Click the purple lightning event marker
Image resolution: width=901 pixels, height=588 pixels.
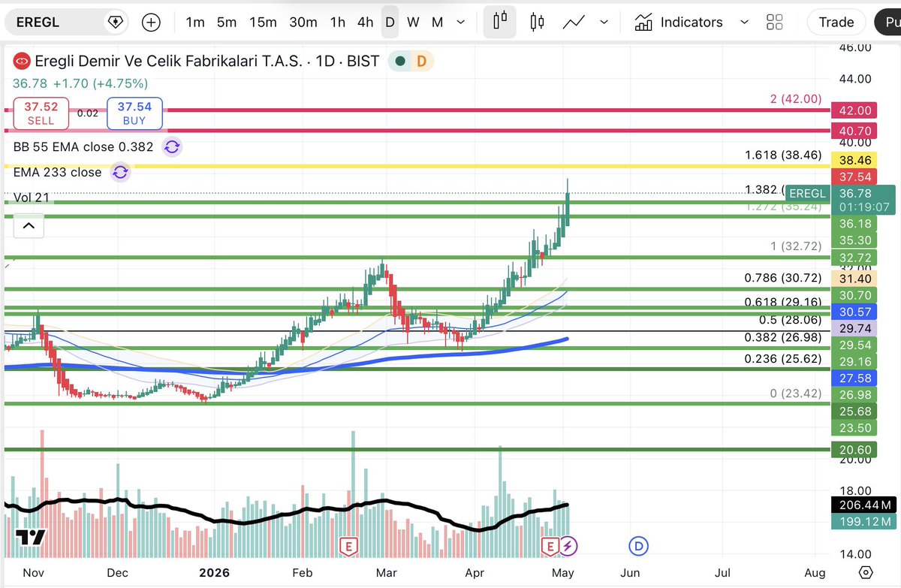(568, 546)
